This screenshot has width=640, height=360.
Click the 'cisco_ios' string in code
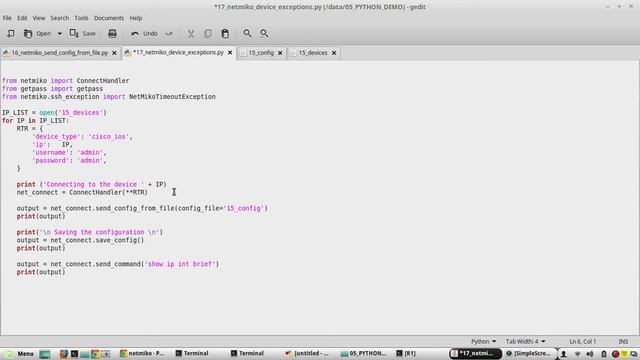[x=108, y=137]
